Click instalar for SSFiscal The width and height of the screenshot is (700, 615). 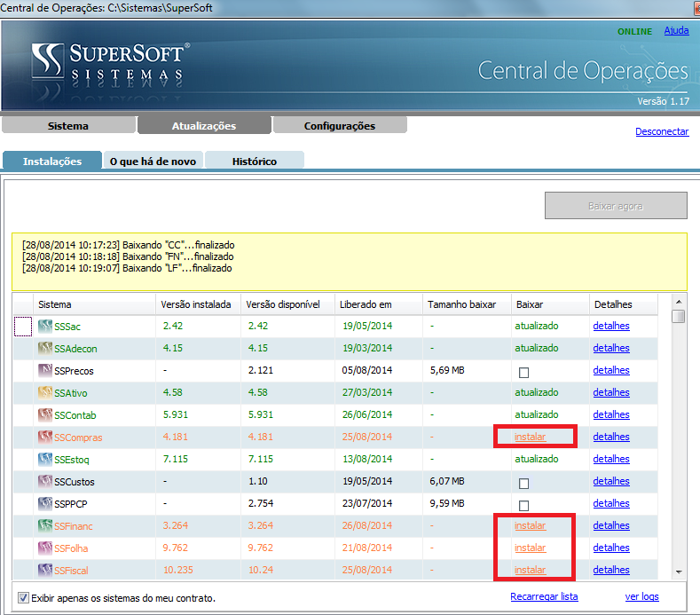click(530, 570)
